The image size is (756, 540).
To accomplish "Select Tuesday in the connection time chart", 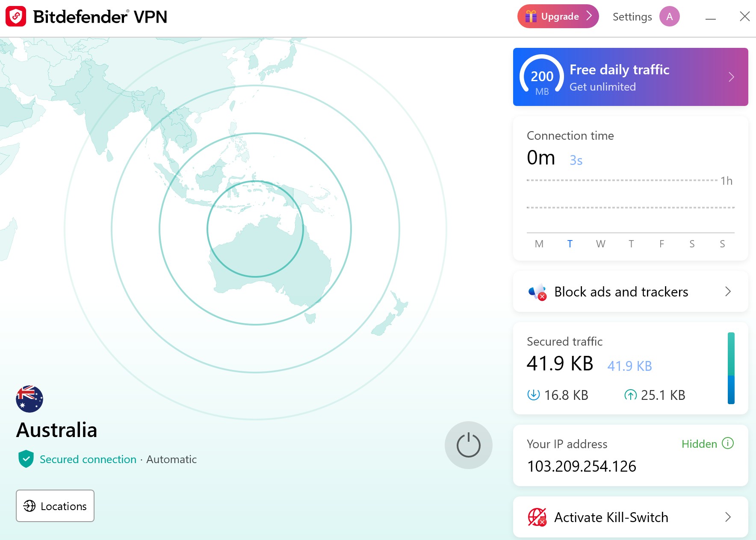I will pyautogui.click(x=570, y=244).
